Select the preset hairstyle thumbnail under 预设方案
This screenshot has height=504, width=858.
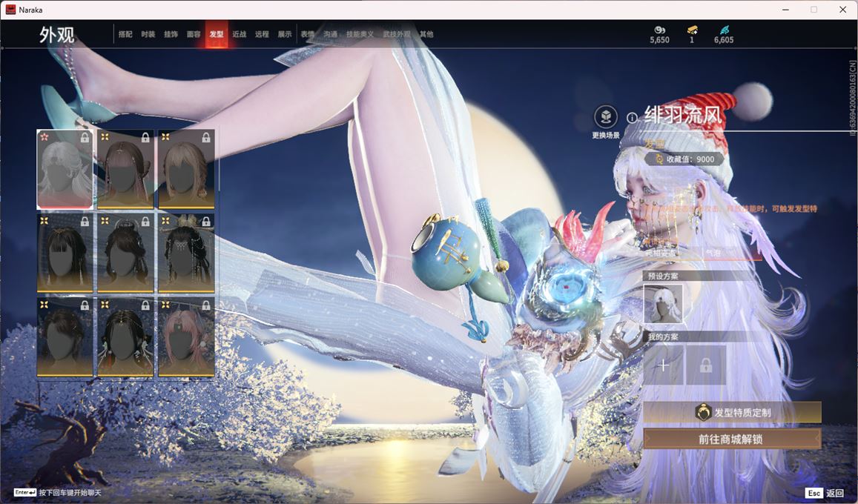tap(663, 304)
